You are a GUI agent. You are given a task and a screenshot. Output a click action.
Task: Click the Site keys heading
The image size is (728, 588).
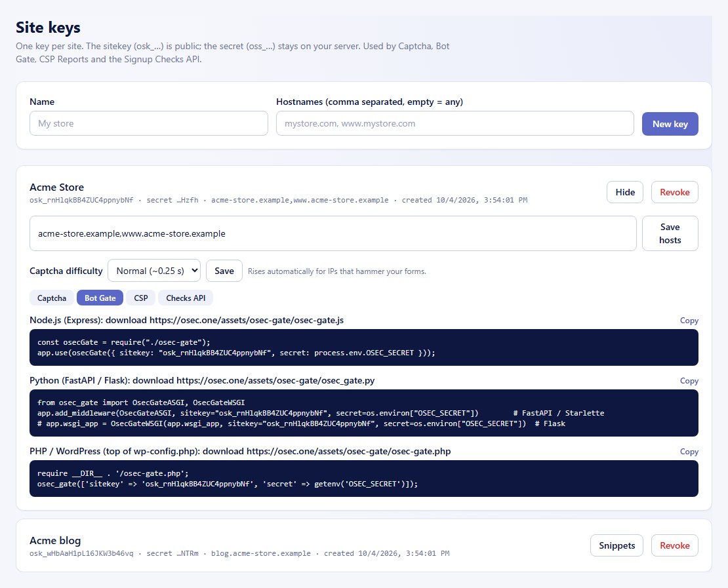pos(49,28)
